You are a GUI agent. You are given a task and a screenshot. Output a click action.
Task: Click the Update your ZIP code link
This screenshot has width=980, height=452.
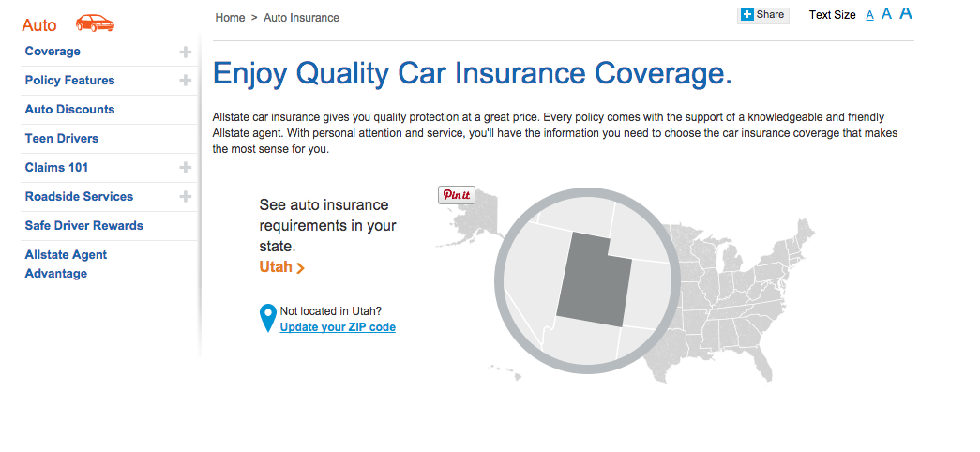click(338, 327)
